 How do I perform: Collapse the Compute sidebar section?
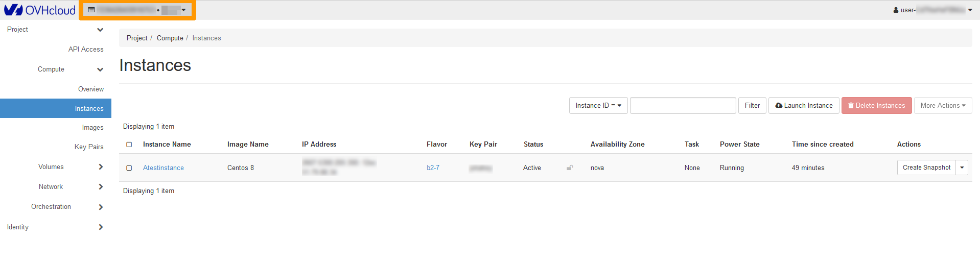[71, 69]
